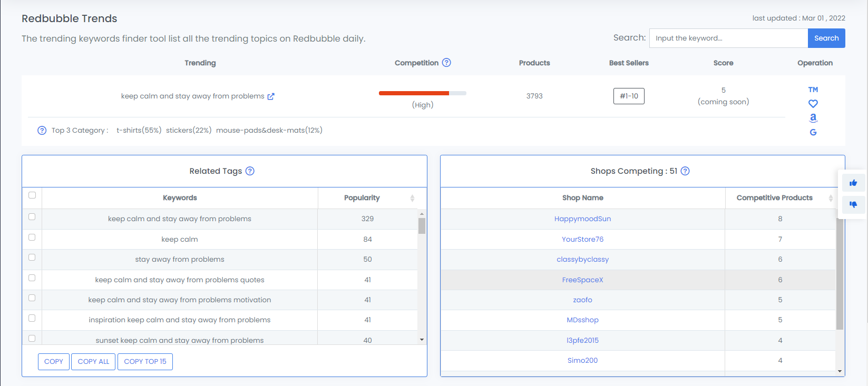
Task: Click the COPY TOP 15 button
Action: [x=145, y=362]
